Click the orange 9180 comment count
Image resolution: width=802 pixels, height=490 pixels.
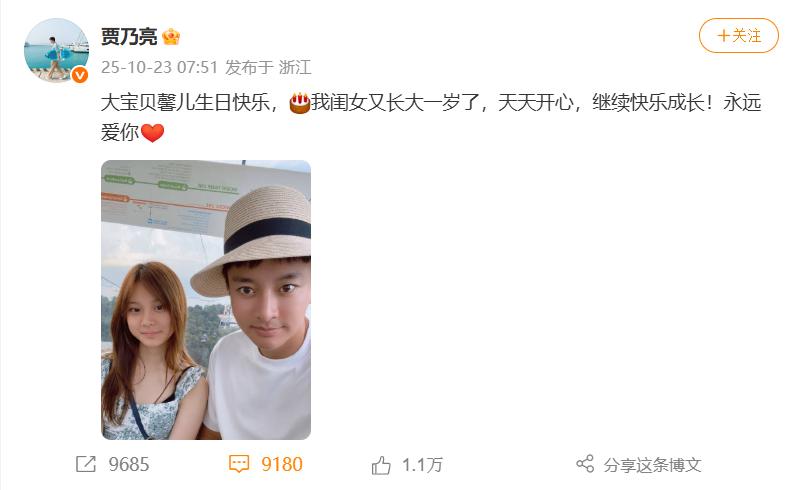coord(282,464)
